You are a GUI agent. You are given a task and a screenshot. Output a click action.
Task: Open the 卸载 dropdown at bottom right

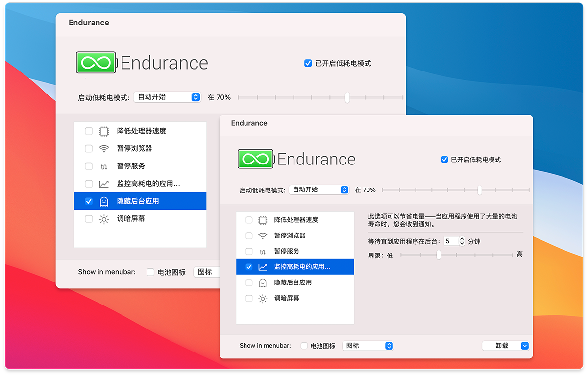tap(505, 346)
